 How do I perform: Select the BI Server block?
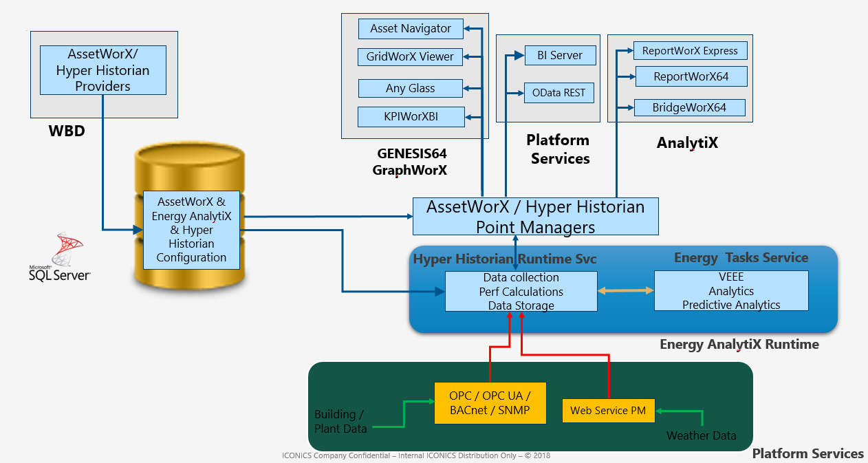point(561,55)
